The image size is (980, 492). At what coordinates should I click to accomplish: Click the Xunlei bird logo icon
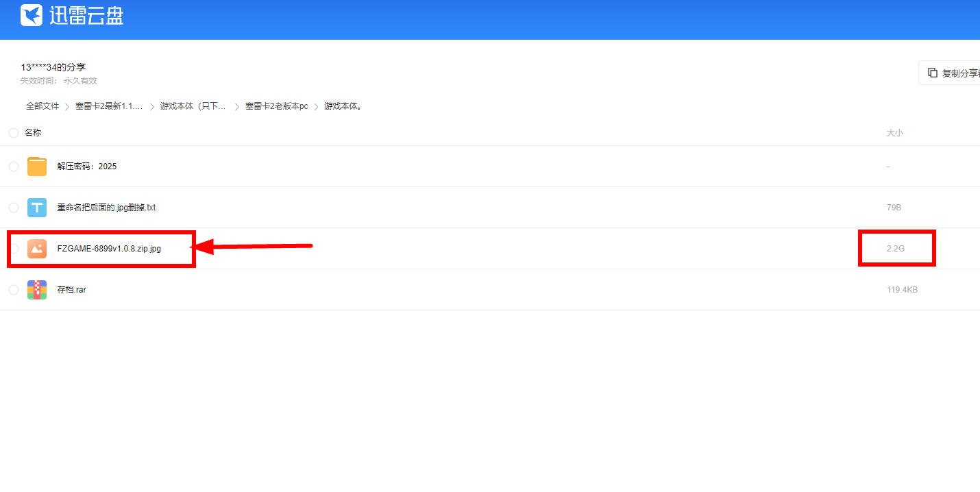pos(32,15)
